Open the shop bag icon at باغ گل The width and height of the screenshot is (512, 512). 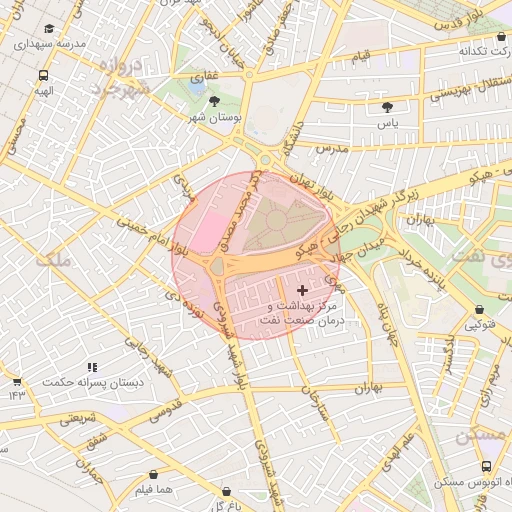[x=226, y=491]
